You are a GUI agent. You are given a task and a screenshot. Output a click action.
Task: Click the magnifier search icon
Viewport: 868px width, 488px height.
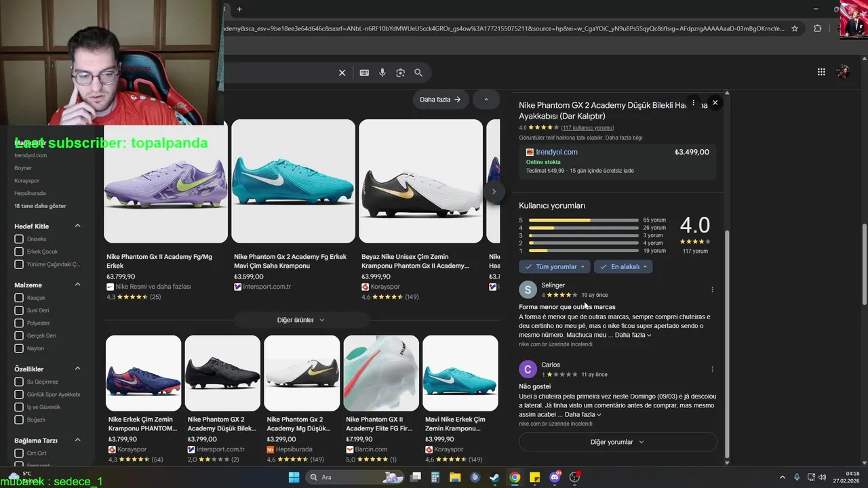pos(418,73)
